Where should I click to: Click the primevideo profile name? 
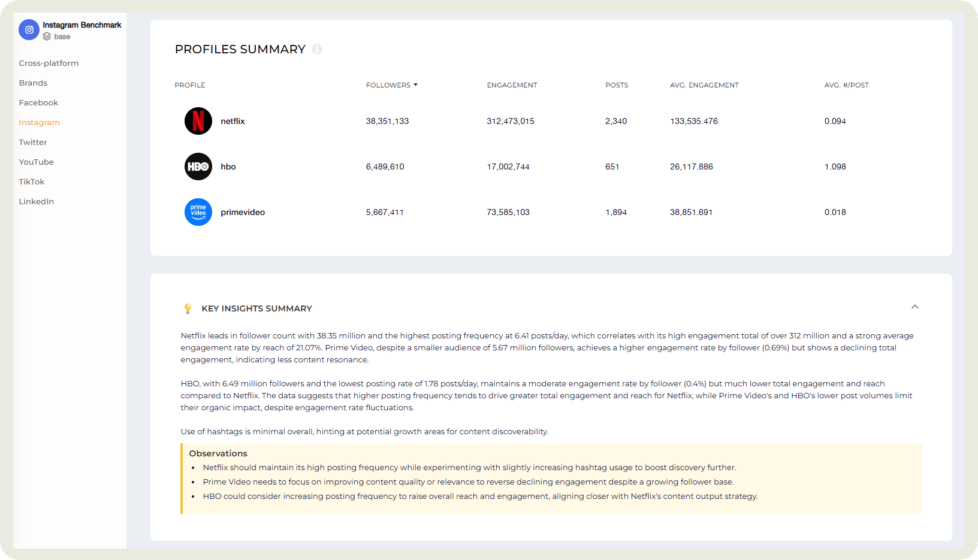click(x=243, y=212)
